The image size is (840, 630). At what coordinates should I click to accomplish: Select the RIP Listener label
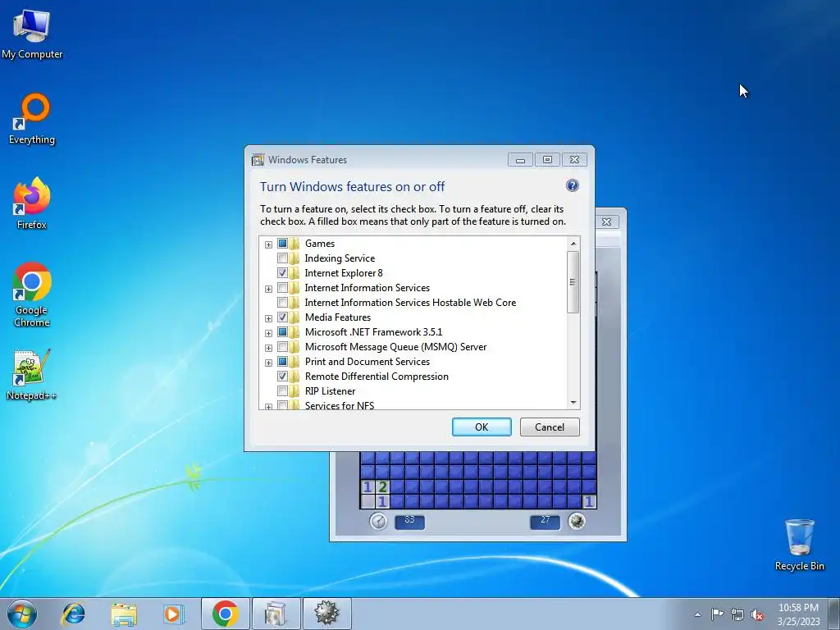tap(330, 391)
